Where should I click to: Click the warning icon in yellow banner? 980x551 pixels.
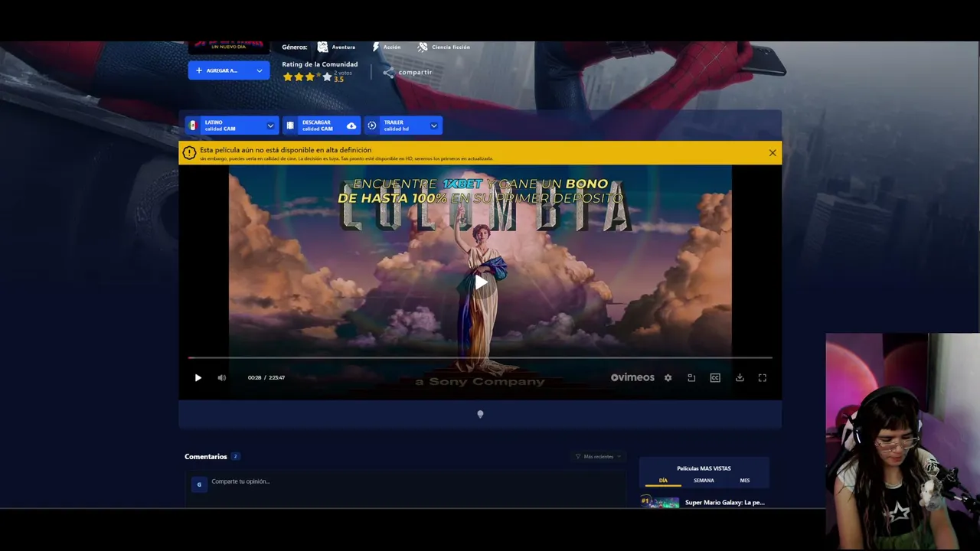[189, 153]
